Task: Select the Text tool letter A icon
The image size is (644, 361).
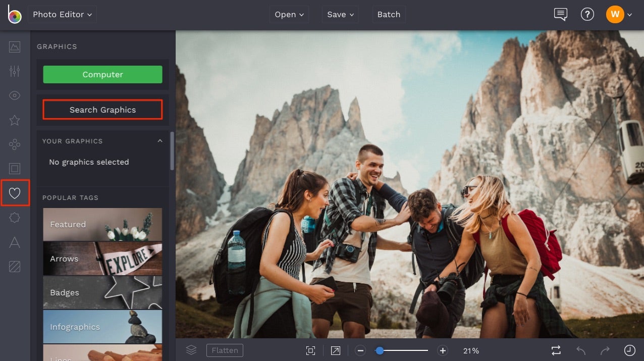Action: click(14, 243)
